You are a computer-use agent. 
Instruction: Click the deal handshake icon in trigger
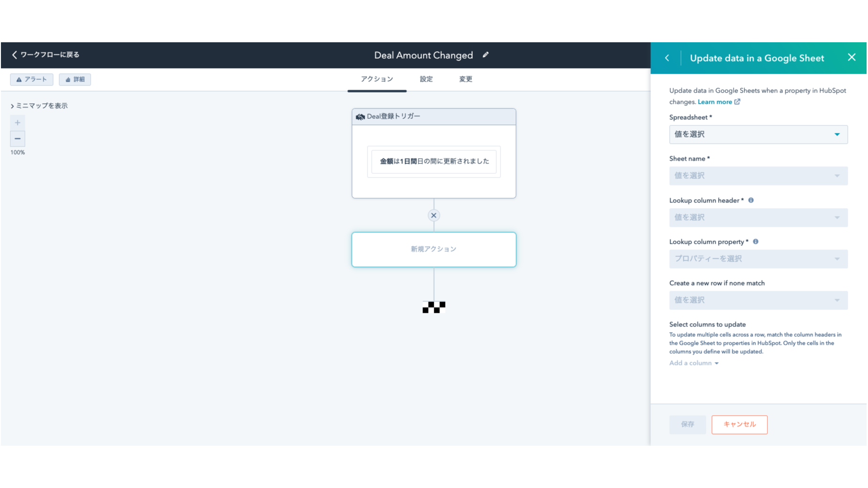(360, 116)
